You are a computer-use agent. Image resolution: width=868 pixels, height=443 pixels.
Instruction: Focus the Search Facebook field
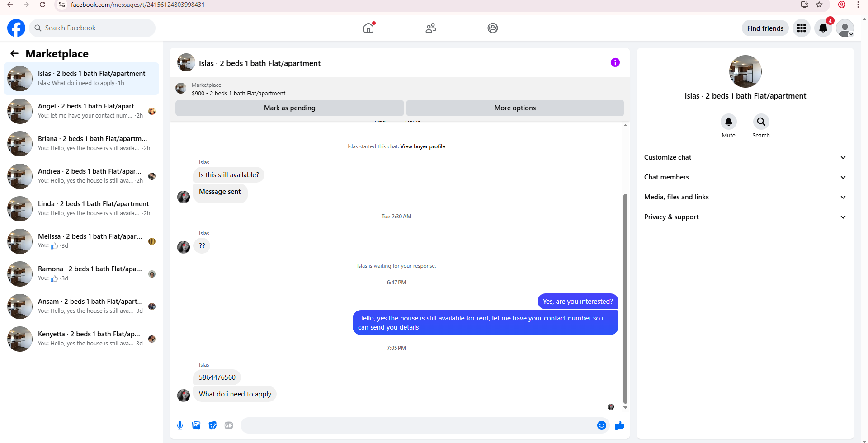(x=92, y=28)
